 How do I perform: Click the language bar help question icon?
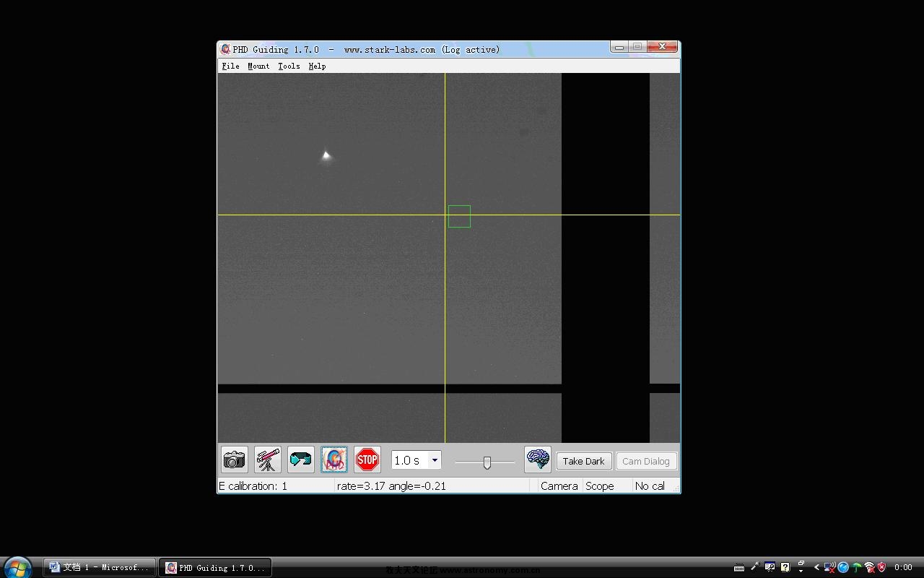(x=785, y=567)
